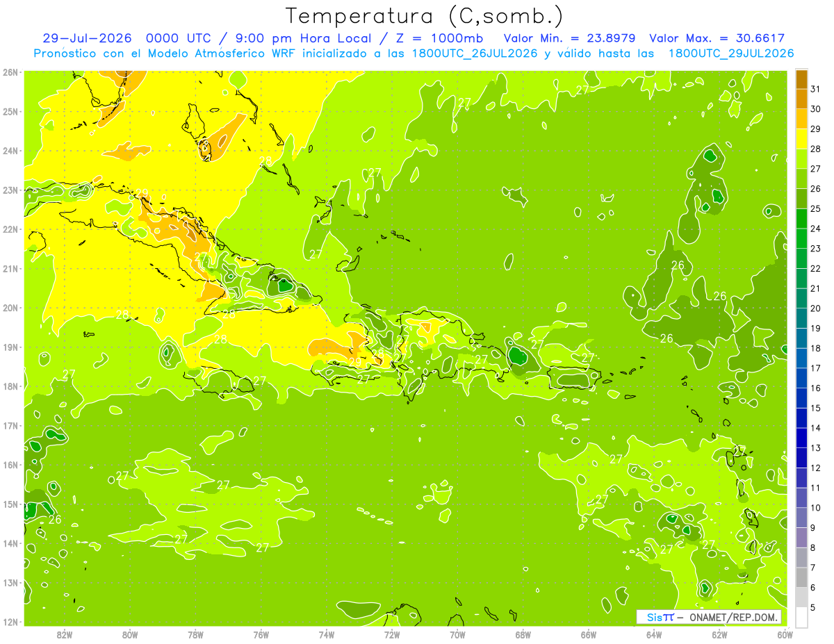The image size is (834, 644).
Task: Click color scale label "17"
Action: coord(815,368)
